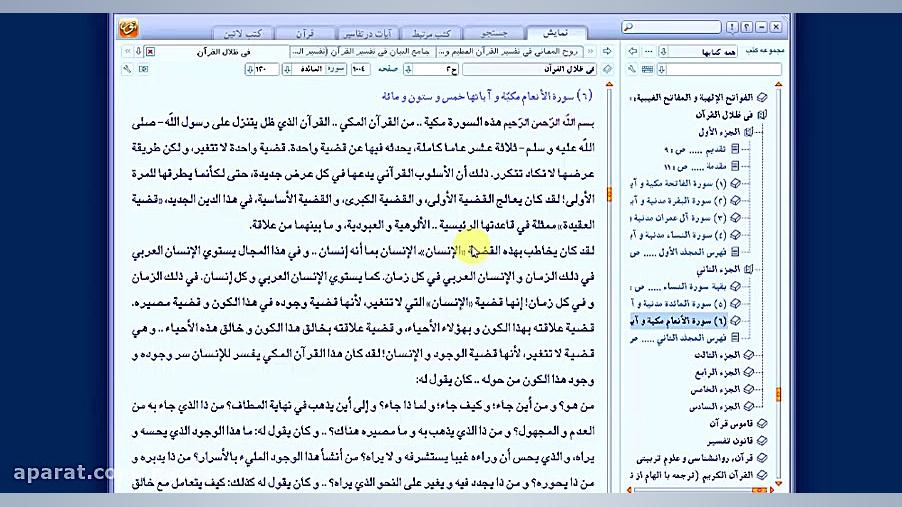Open the سورة المائدة dropdown
The image size is (902, 507).
[x=287, y=69]
